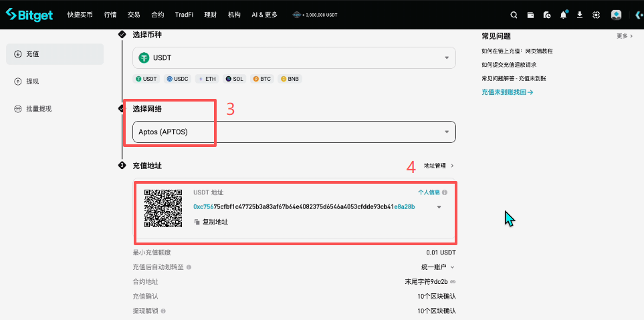Open the language globe icon
The height and width of the screenshot is (320, 644).
pos(597,15)
